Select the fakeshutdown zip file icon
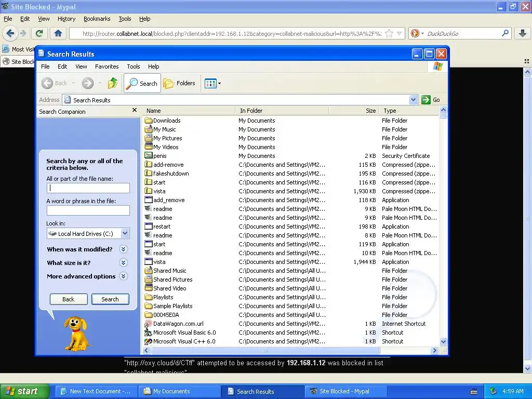This screenshot has height=399, width=532. [x=148, y=174]
